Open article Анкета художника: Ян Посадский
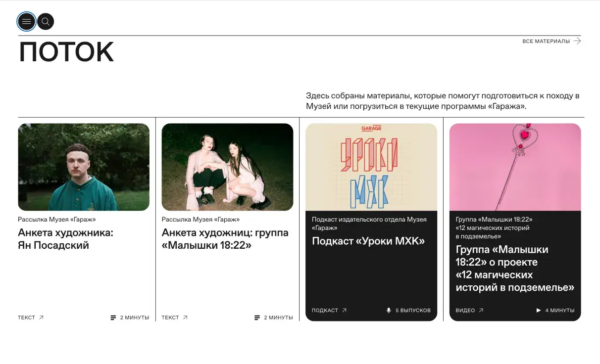 (x=65, y=239)
